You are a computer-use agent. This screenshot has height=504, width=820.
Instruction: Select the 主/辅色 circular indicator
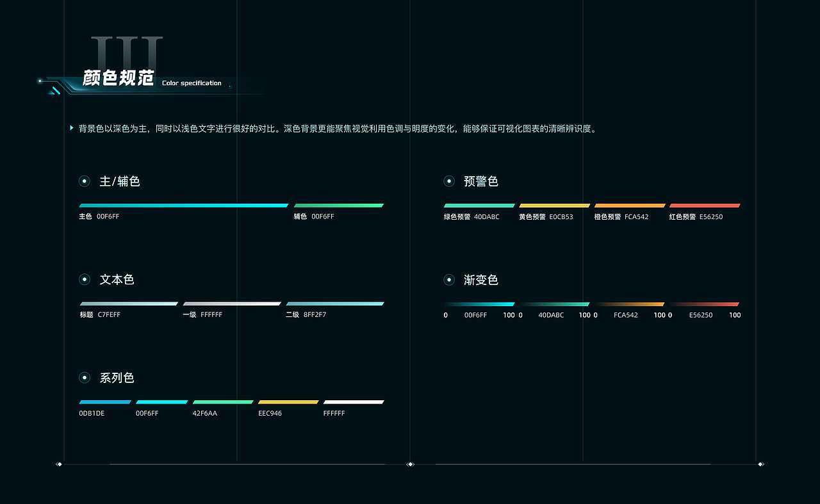[84, 181]
